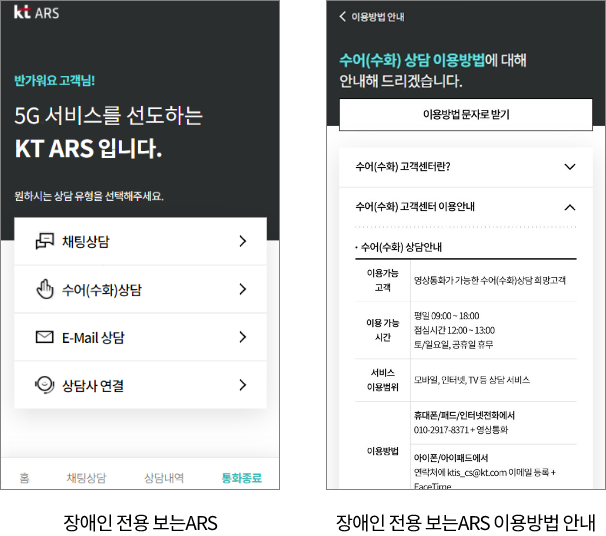Click the text 점심시간 12:00 ~ 13:00
This screenshot has width=606, height=536.
(x=454, y=330)
